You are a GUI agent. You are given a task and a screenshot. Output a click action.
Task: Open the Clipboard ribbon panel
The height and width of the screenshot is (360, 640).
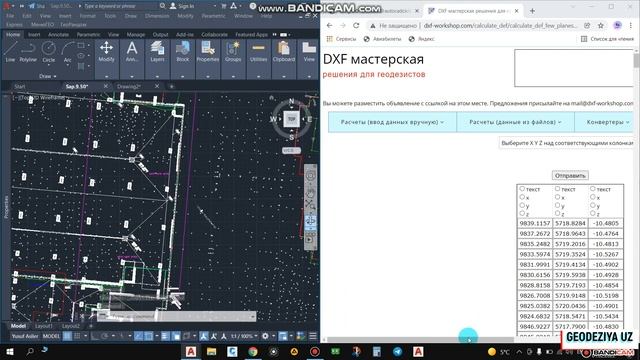[x=284, y=52]
